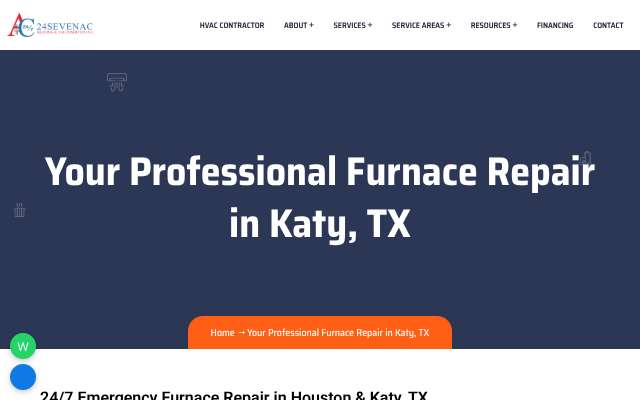Open the HVAC Contractor page

(232, 25)
